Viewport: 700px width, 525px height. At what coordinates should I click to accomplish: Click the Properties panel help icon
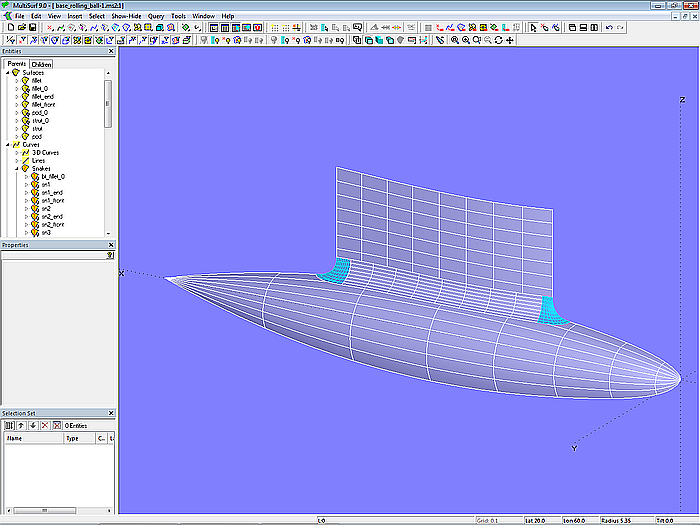(110, 255)
